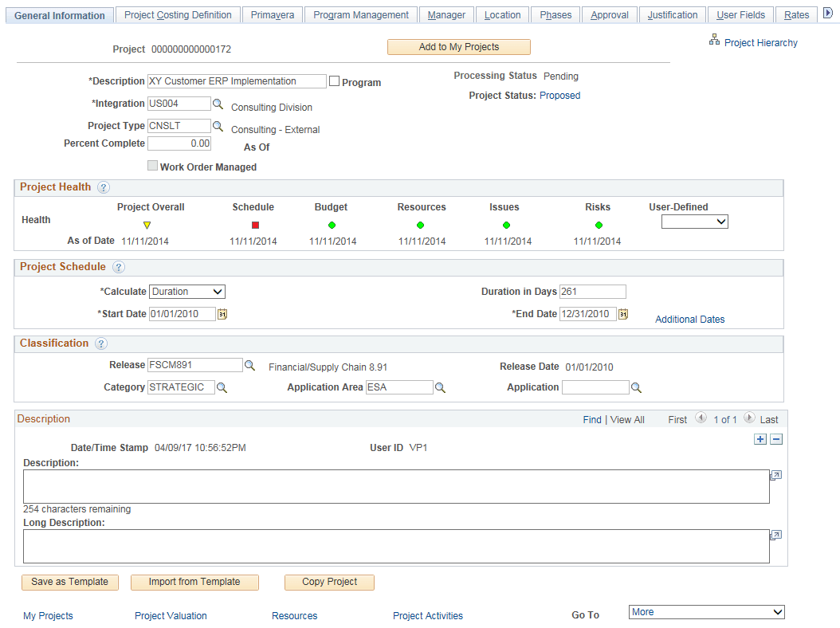The height and width of the screenshot is (628, 840).
Task: Toggle the Work Order Managed checkbox
Action: click(x=152, y=165)
